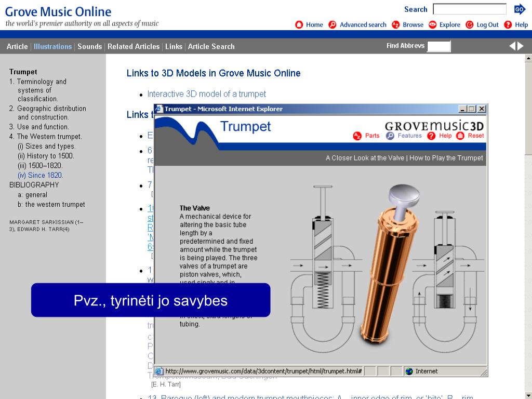This screenshot has width=532, height=399.
Task: Close the Trumpet popup window
Action: tap(482, 109)
